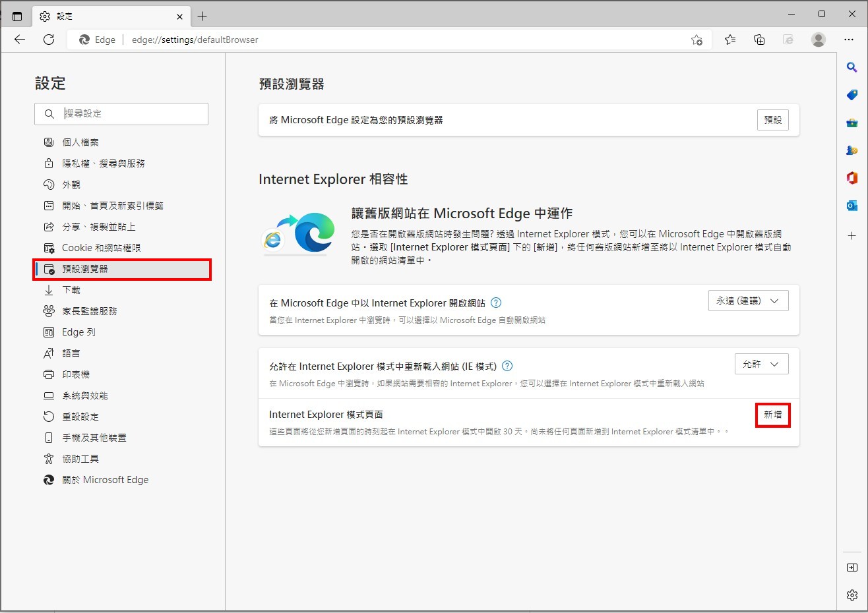Open the Settings and more ellipsis menu
The height and width of the screenshot is (613, 868).
click(849, 40)
